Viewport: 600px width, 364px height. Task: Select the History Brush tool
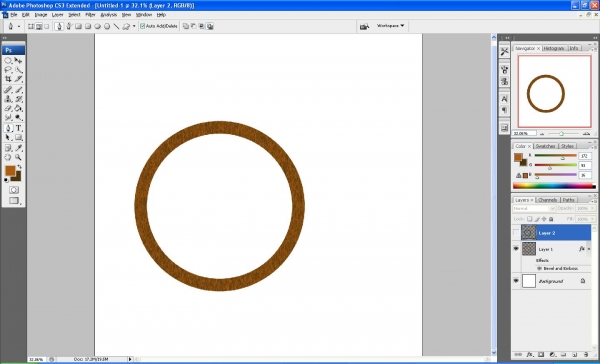point(18,99)
